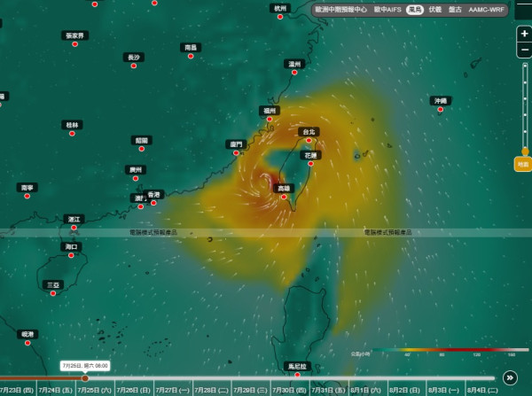
Task: Click the 福州 city marker
Action: point(270,119)
